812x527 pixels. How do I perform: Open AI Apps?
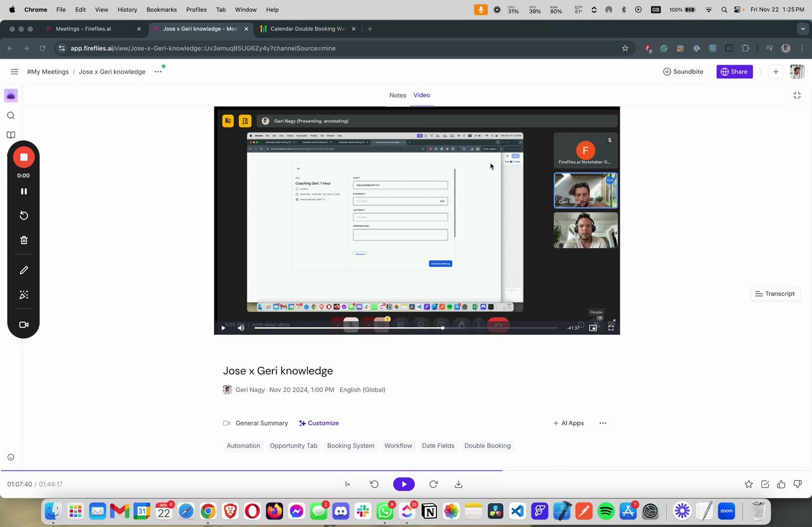[568, 423]
